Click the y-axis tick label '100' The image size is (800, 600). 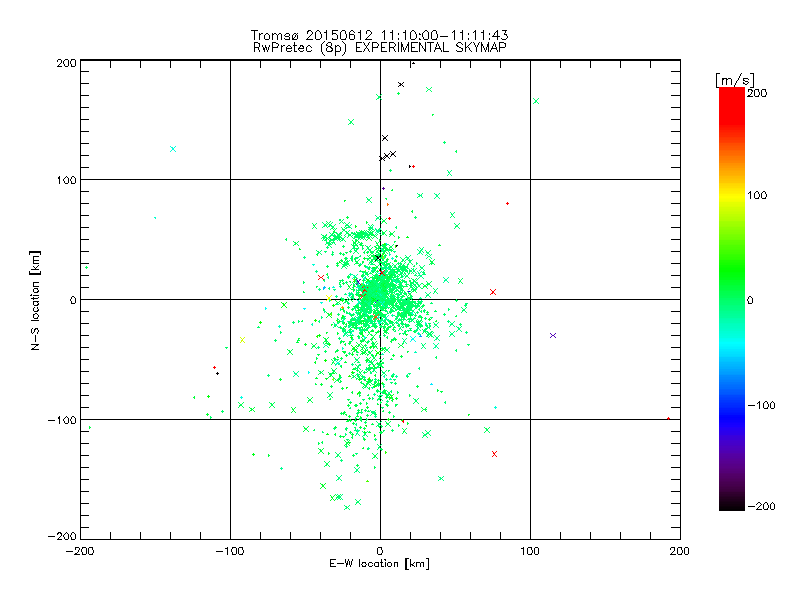[66, 180]
